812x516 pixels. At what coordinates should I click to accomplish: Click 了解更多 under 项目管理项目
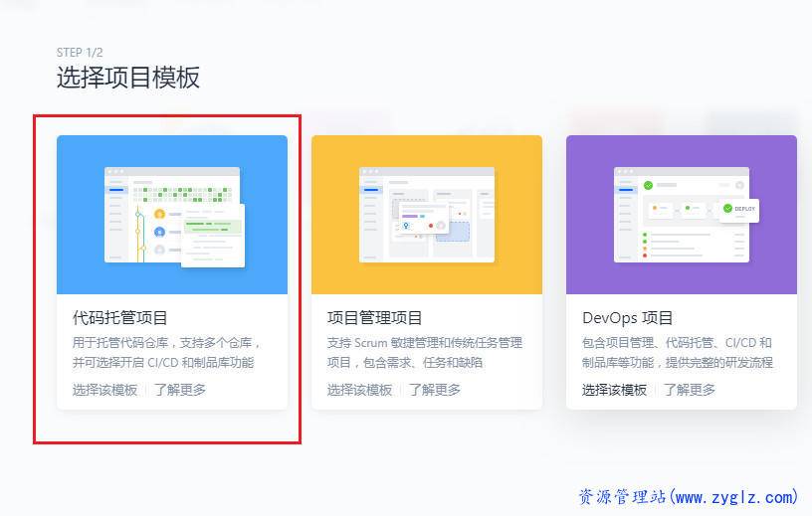point(435,390)
